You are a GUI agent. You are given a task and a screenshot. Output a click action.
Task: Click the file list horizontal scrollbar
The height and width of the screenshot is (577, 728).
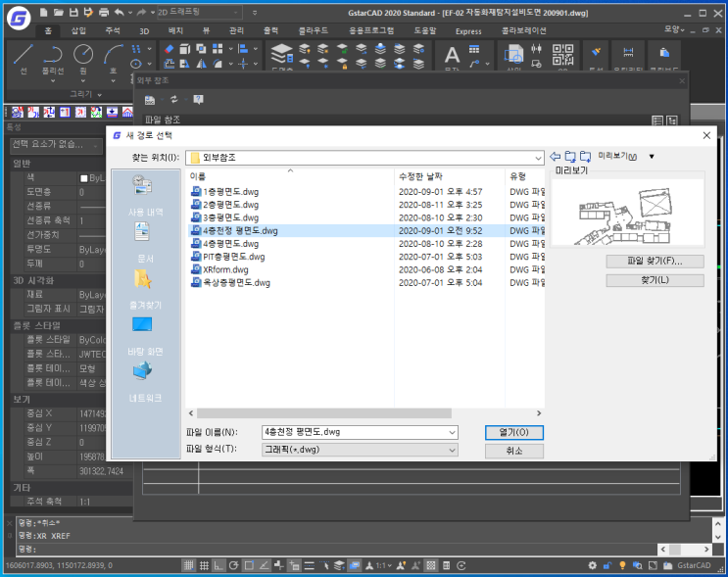click(324, 413)
